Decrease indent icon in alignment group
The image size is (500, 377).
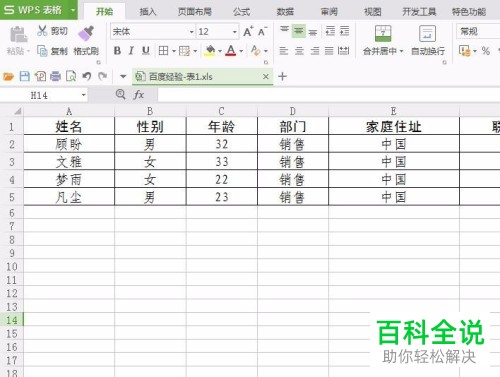[x=330, y=31]
